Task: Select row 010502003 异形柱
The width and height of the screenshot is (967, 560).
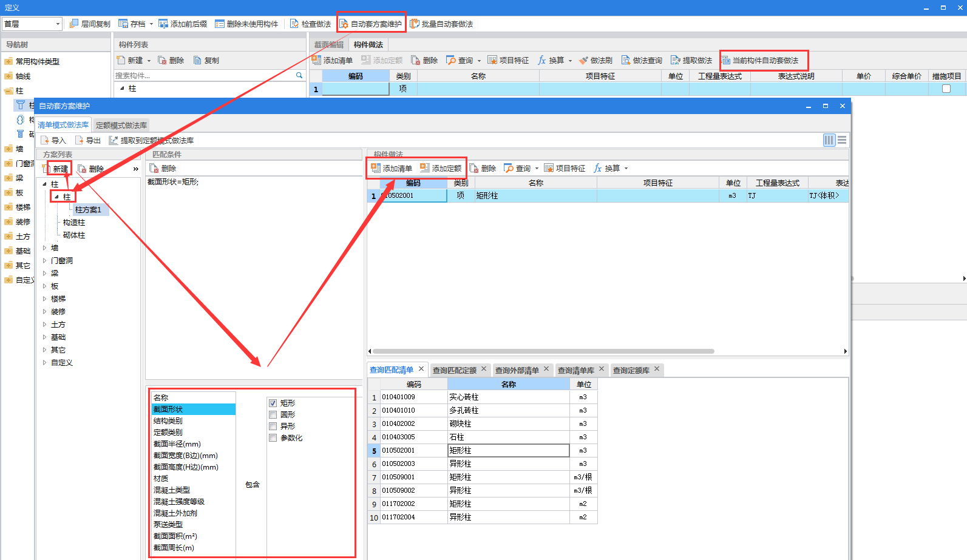Action: [483, 464]
